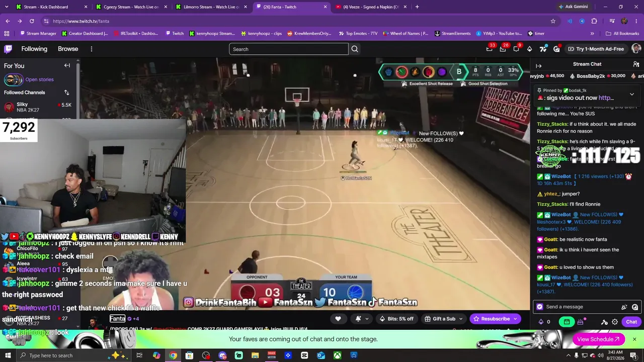The height and width of the screenshot is (362, 644).
Task: Open the StreamElements bookmark
Action: 452,34
